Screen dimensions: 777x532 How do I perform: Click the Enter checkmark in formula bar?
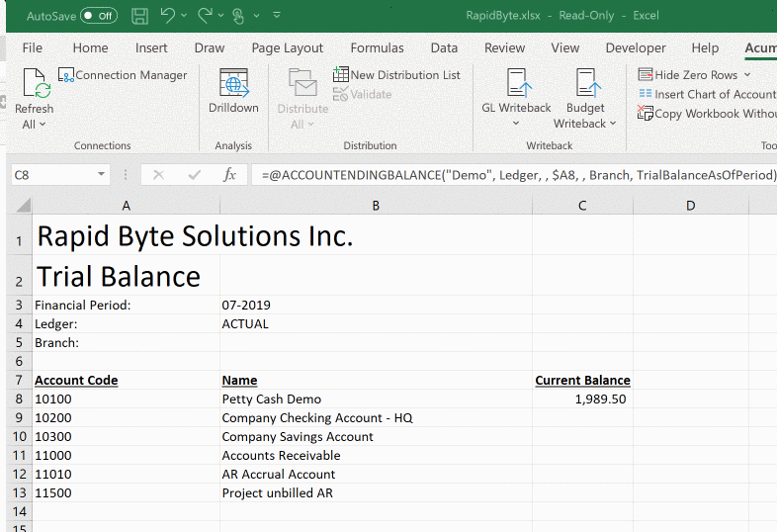[194, 174]
